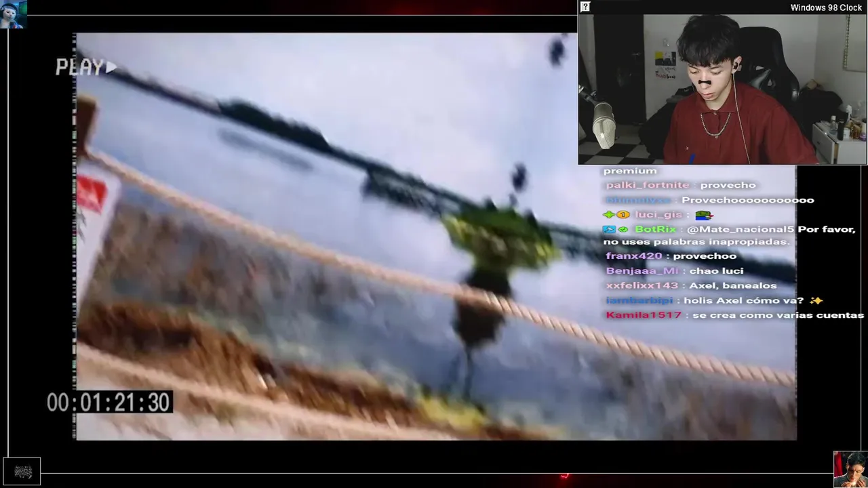Viewport: 868px width, 488px height.
Task: Click the frog emote in luci_gis's message
Action: (x=704, y=215)
